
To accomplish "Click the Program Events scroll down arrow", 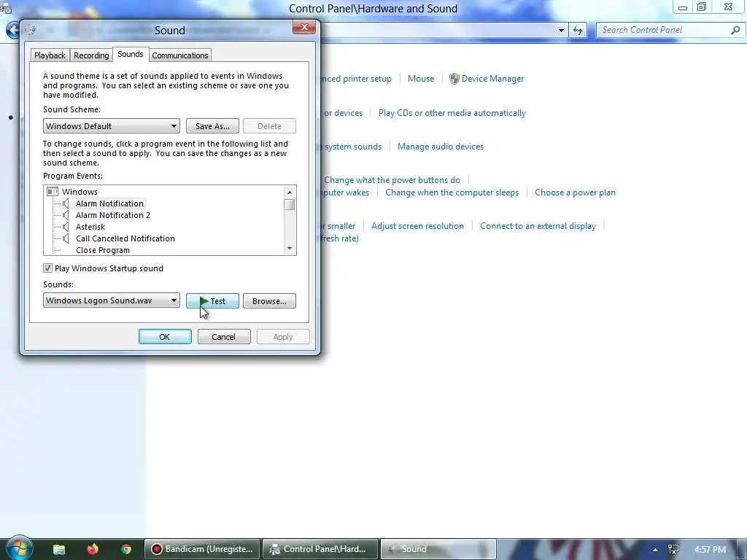I will tap(289, 249).
